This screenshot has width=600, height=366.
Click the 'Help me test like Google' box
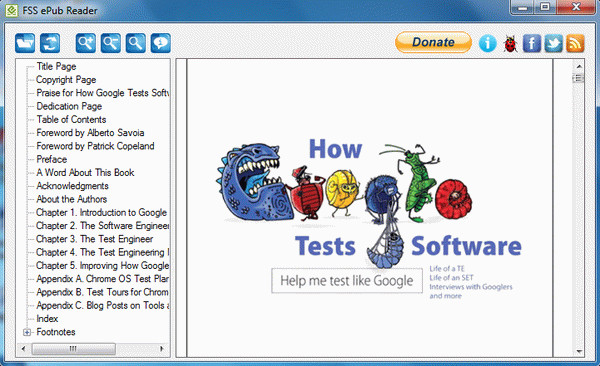(x=347, y=281)
